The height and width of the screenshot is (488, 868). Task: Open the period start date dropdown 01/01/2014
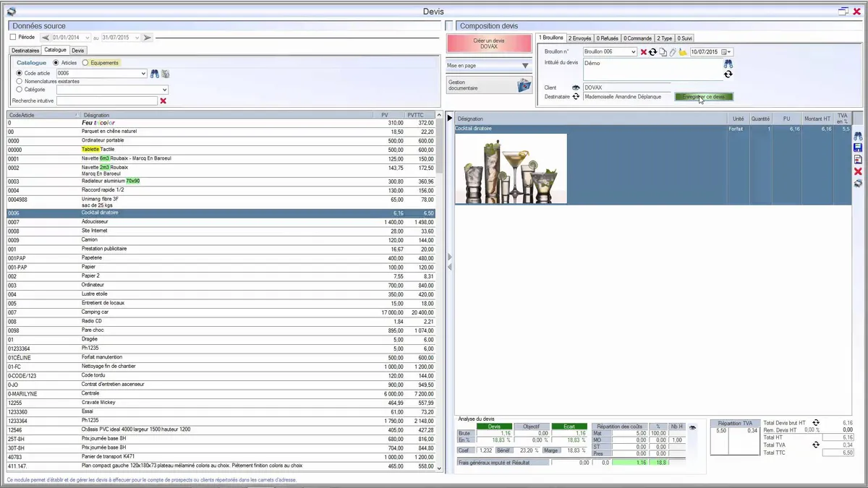click(88, 37)
